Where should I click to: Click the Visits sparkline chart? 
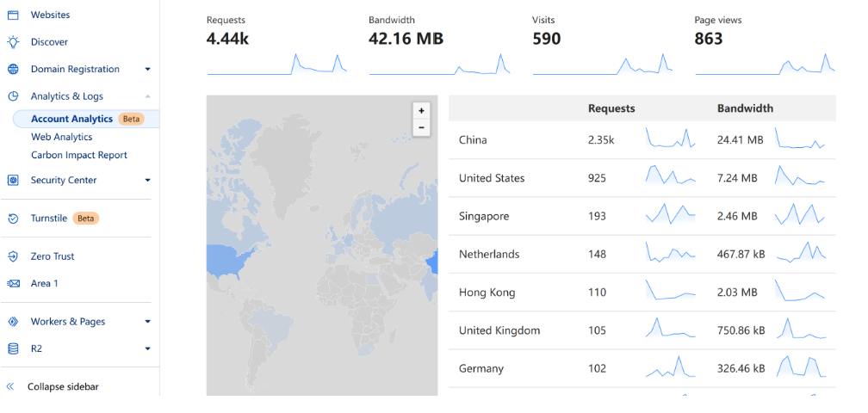(602, 65)
